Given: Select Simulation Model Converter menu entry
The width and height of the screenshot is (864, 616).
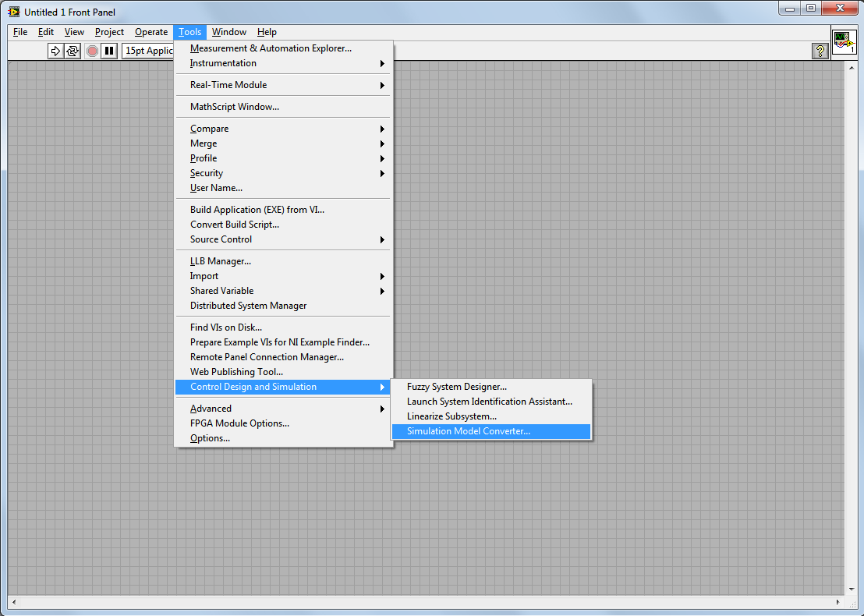Looking at the screenshot, I should (x=468, y=431).
